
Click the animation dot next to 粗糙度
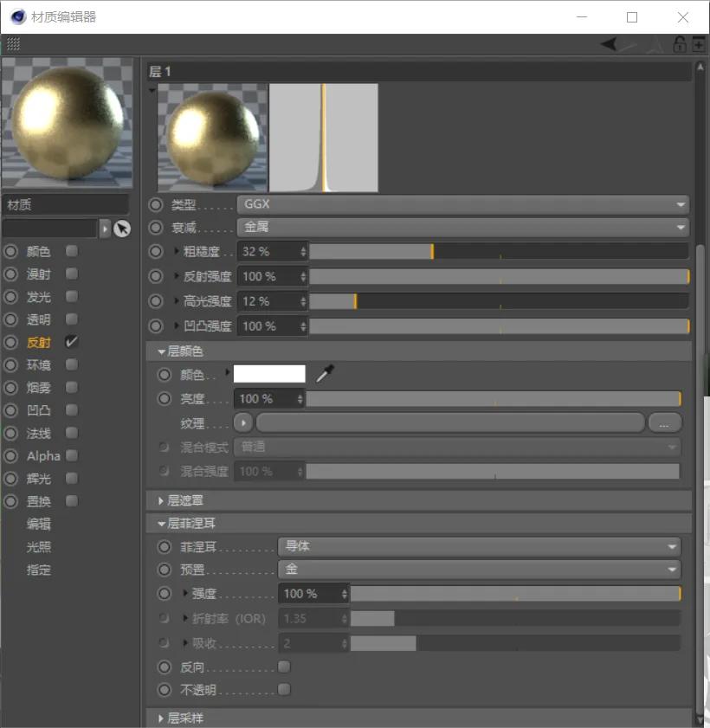point(156,252)
